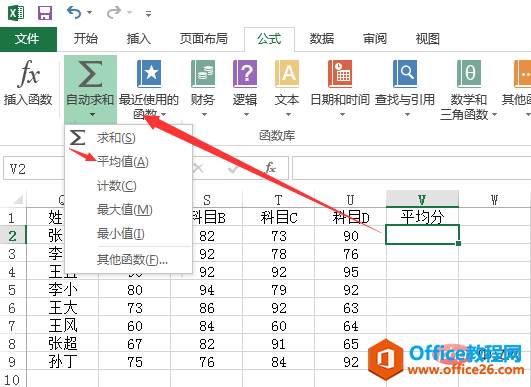Click the active cell V2
Image resolution: width=531 pixels, height=387 pixels.
point(422,234)
